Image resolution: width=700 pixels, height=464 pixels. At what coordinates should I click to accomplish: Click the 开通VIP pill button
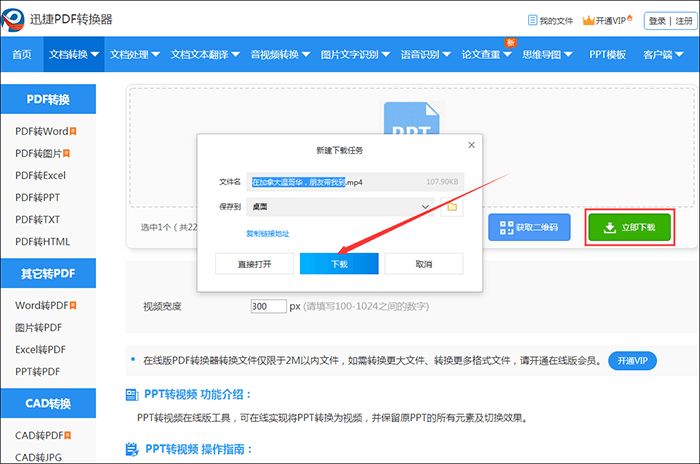(633, 361)
